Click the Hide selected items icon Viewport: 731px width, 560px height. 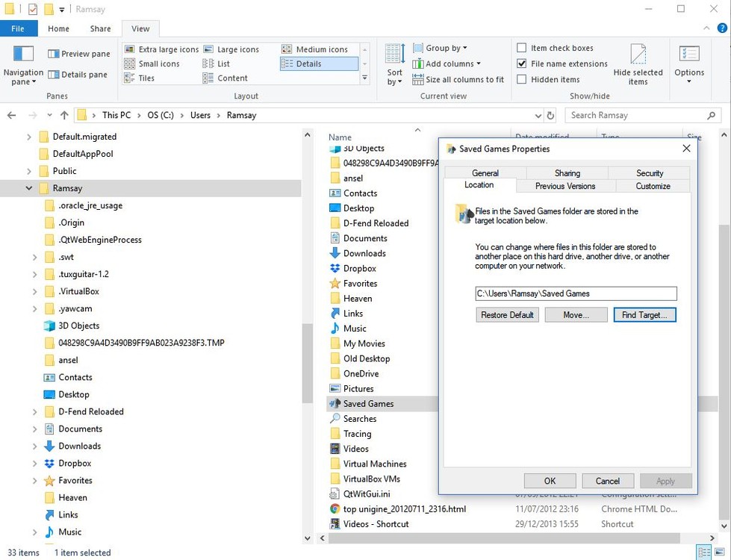638,63
